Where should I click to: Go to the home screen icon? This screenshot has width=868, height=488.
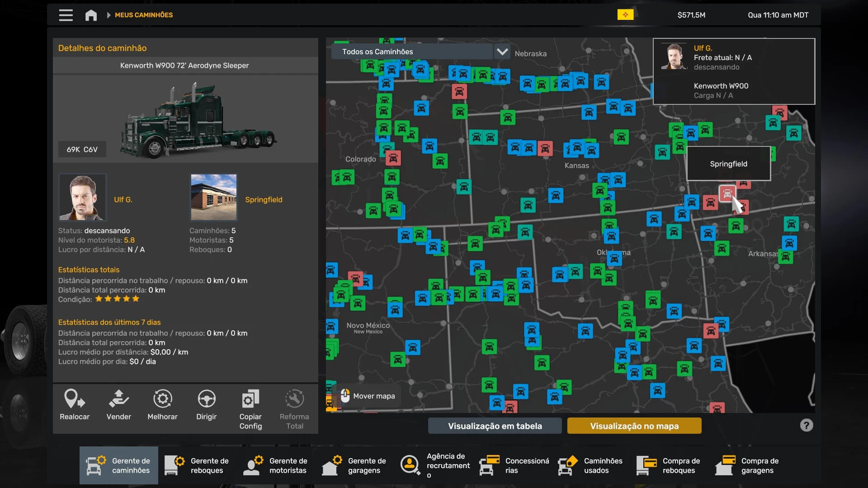pyautogui.click(x=91, y=15)
